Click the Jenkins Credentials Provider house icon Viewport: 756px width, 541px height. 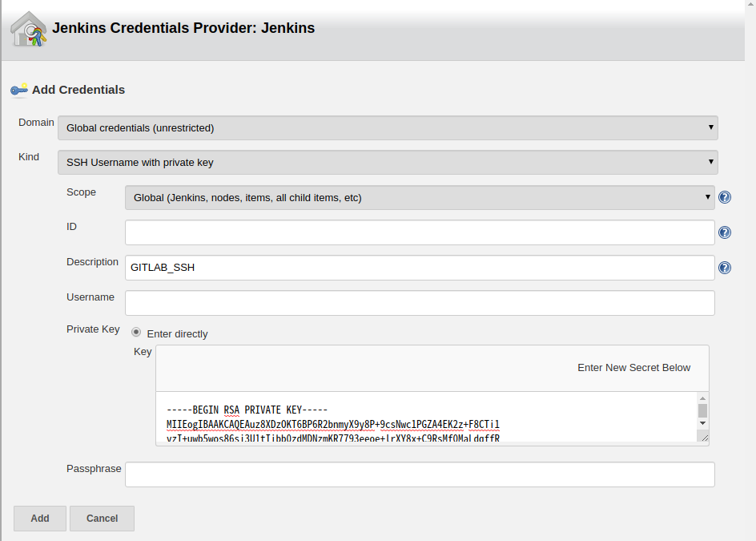point(29,29)
